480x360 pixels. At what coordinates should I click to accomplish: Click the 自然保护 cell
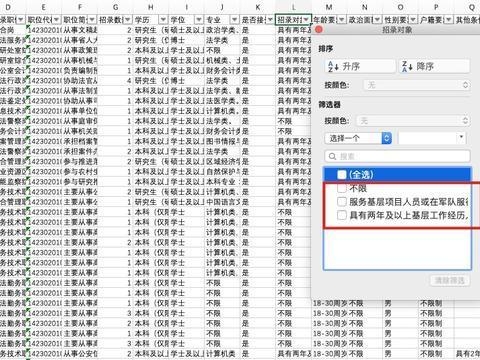[222, 172]
